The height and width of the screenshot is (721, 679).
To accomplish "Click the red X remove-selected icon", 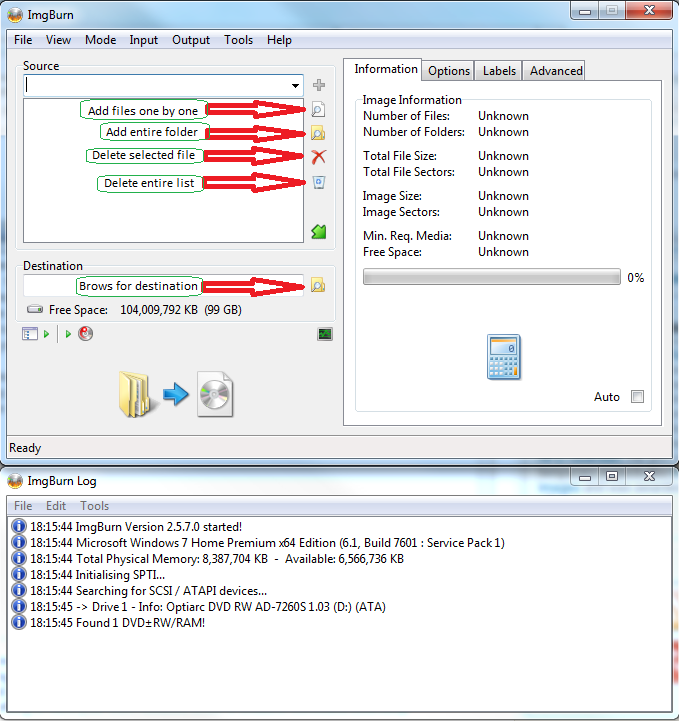I will (x=319, y=157).
